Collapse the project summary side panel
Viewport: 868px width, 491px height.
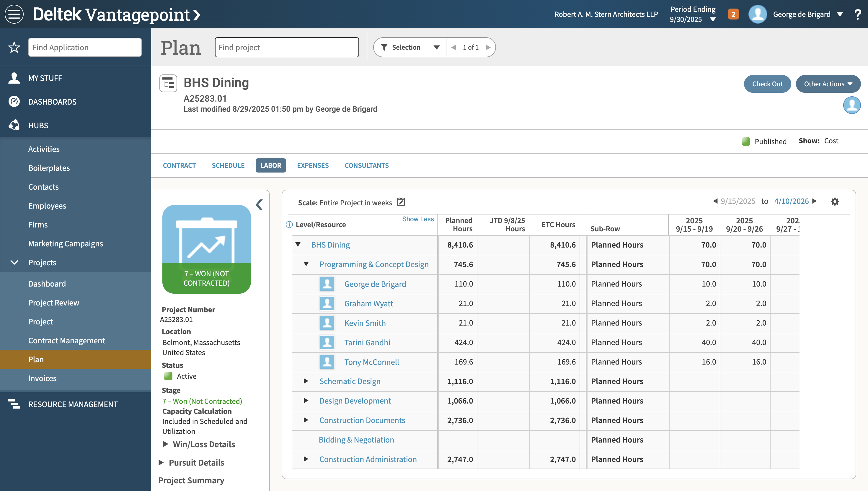tap(259, 205)
